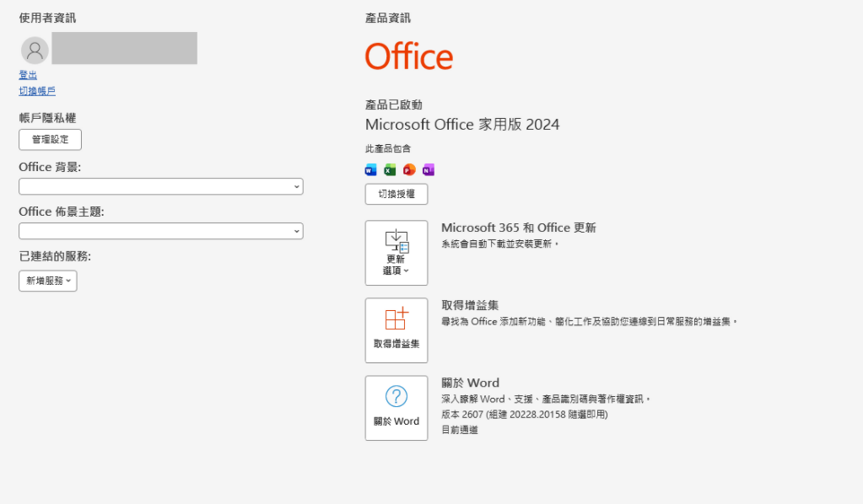Click the 切換授權 button

[x=396, y=194]
